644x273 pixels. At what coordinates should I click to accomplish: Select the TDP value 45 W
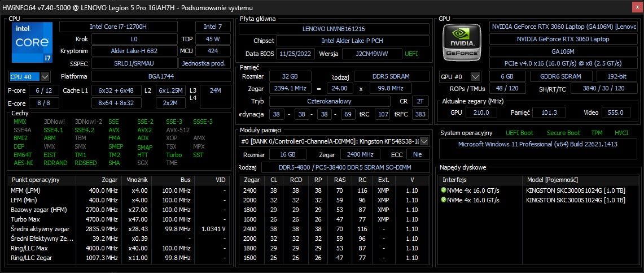(x=213, y=39)
